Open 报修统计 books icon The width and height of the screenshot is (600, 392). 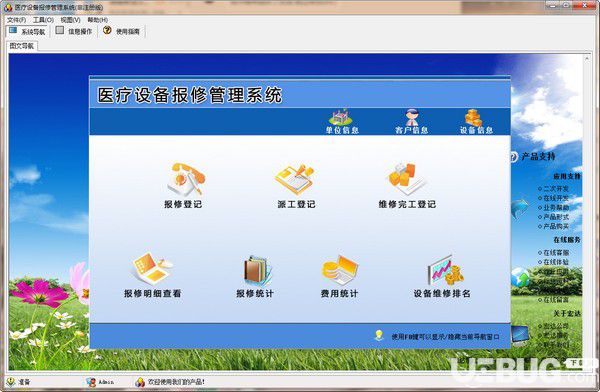[x=258, y=271]
